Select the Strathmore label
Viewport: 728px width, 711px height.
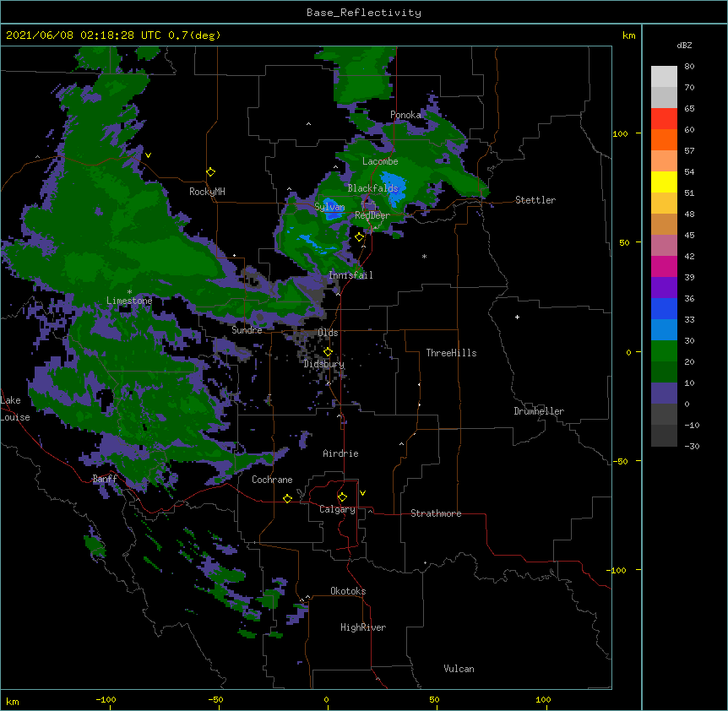tap(436, 513)
